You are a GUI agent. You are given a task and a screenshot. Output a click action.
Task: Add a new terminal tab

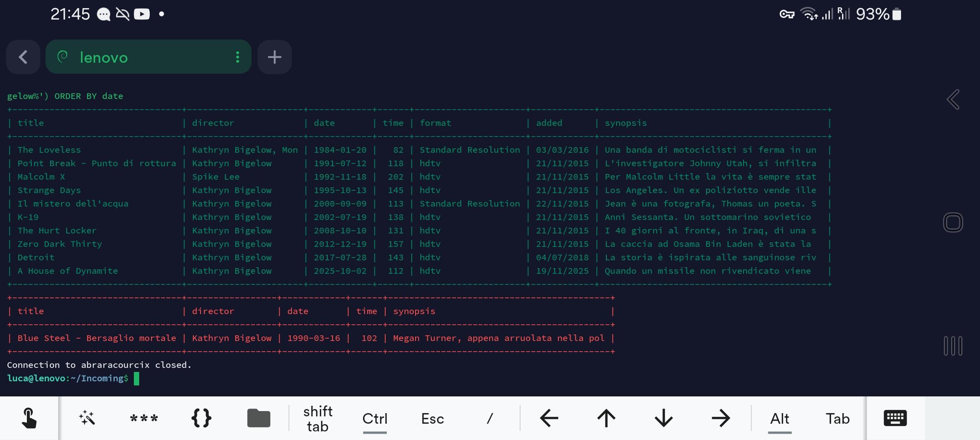pyautogui.click(x=275, y=57)
